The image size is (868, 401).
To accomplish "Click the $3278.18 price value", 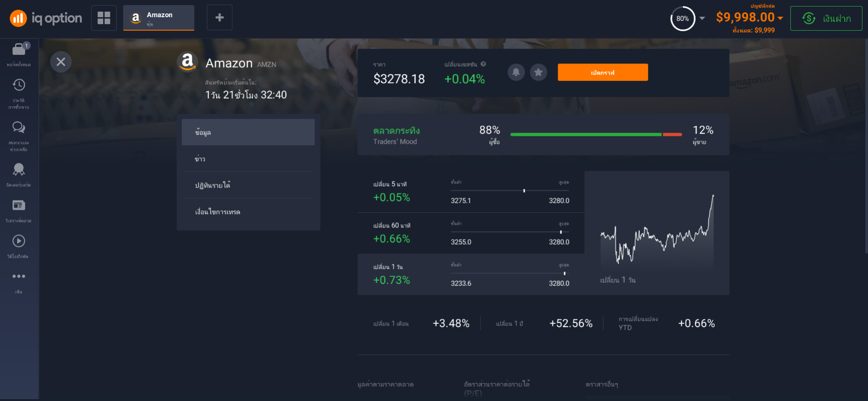I will click(x=399, y=79).
